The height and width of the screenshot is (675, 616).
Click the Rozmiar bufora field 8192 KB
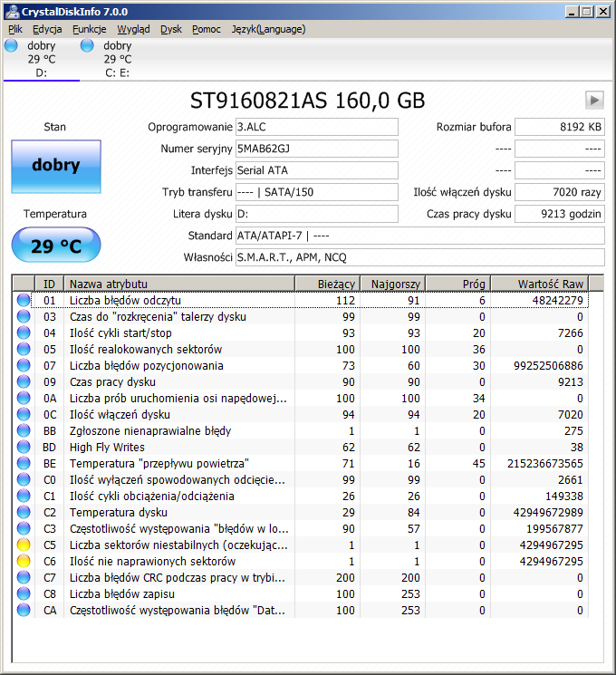coord(560,127)
